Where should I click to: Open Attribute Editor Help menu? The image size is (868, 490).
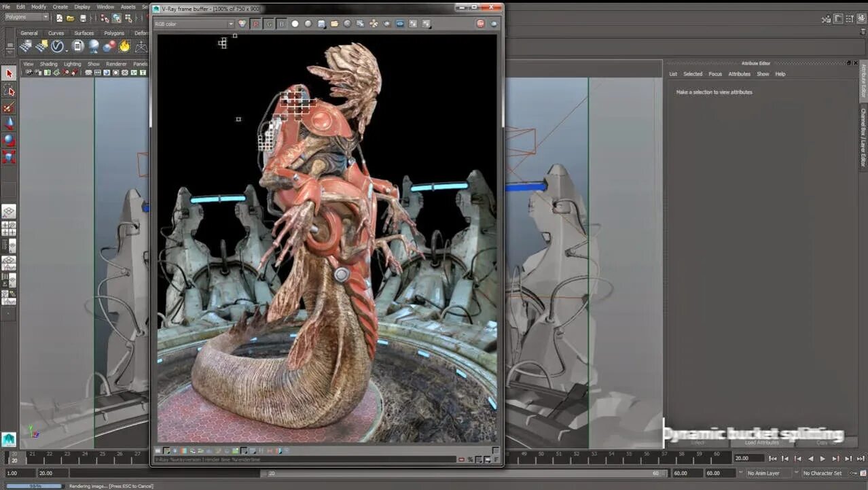[780, 74]
